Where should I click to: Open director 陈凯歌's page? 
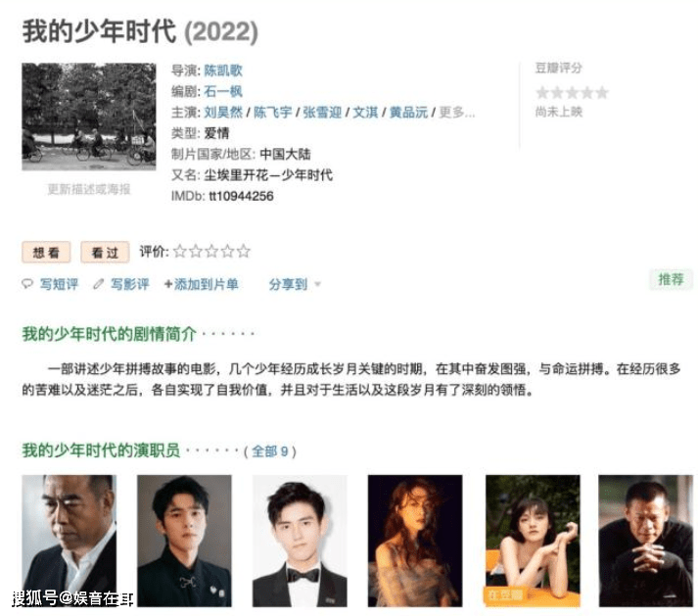click(x=223, y=71)
